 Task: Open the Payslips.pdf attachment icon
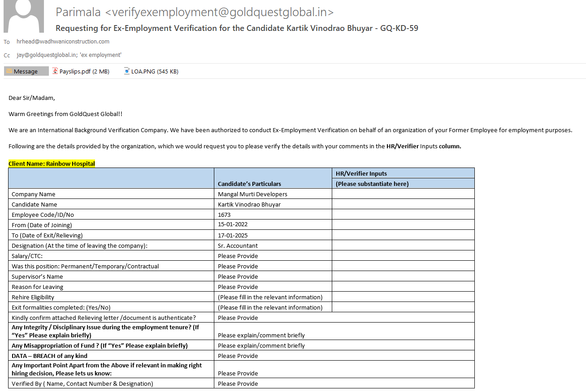[55, 71]
